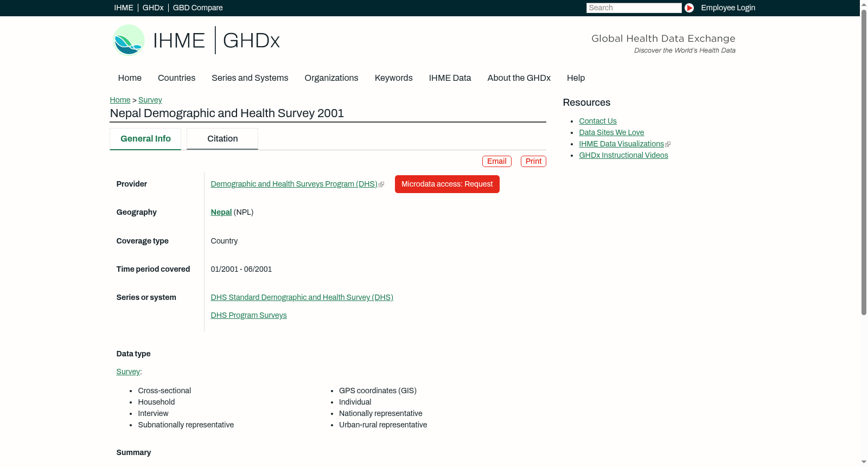Image resolution: width=868 pixels, height=467 pixels.
Task: Click 'Subnationally representative' list item
Action: [186, 425]
